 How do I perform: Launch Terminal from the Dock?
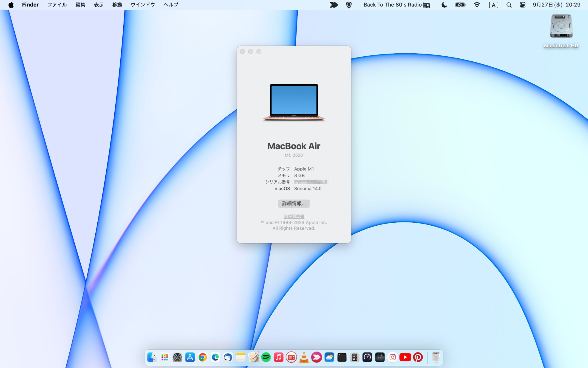342,357
